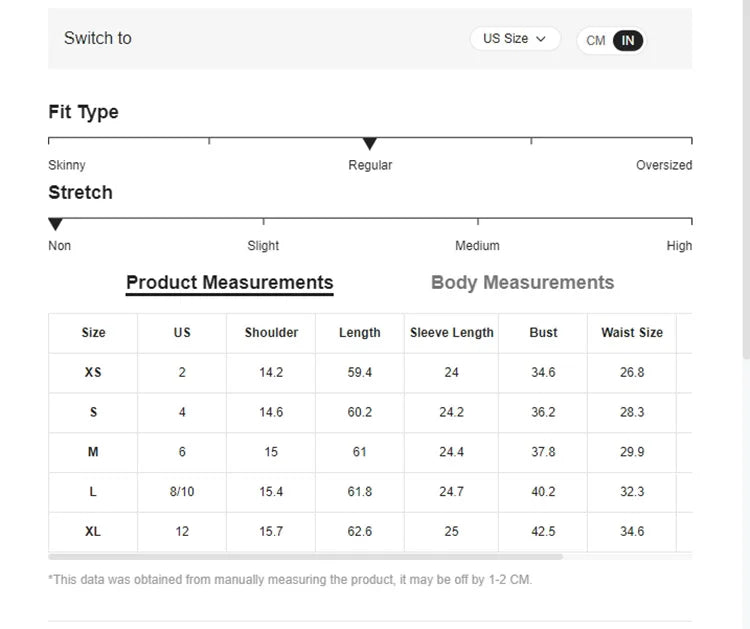Switch units to CM
Screen dimensions: 750x629
[x=596, y=41]
